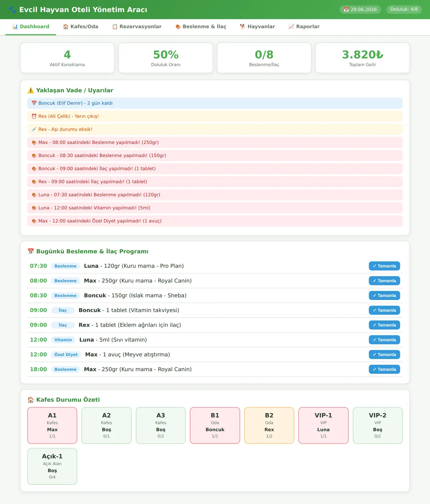This screenshot has height=504, width=430.
Task: Complete Luna's 12:00 Vitamin task
Action: click(384, 340)
